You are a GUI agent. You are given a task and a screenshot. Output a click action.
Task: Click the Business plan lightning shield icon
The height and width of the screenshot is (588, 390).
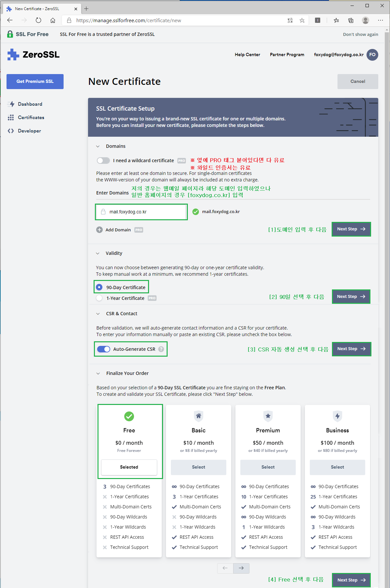coord(337,416)
